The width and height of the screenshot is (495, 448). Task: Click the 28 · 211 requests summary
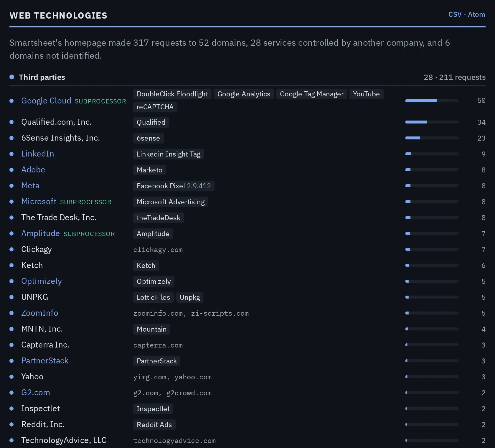click(455, 77)
